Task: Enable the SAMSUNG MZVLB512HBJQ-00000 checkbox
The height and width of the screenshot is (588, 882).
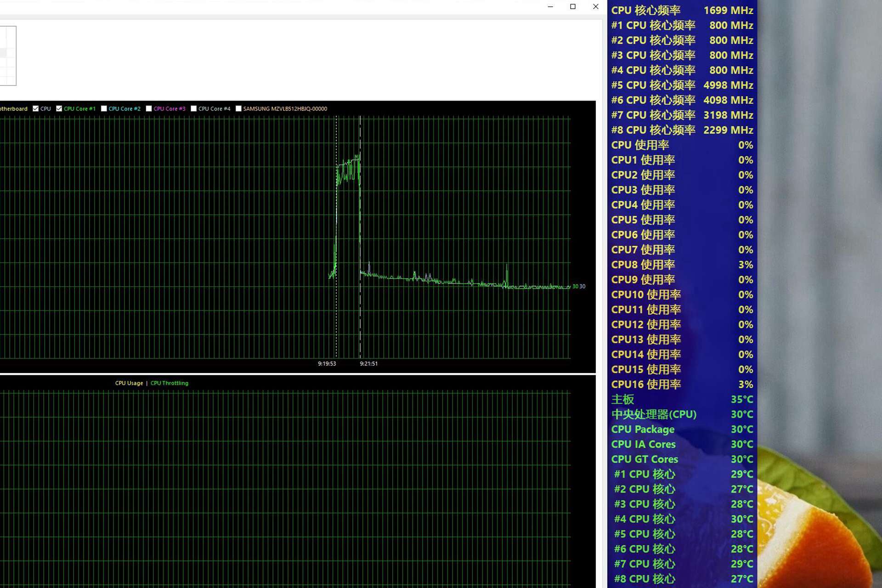Action: 238,109
